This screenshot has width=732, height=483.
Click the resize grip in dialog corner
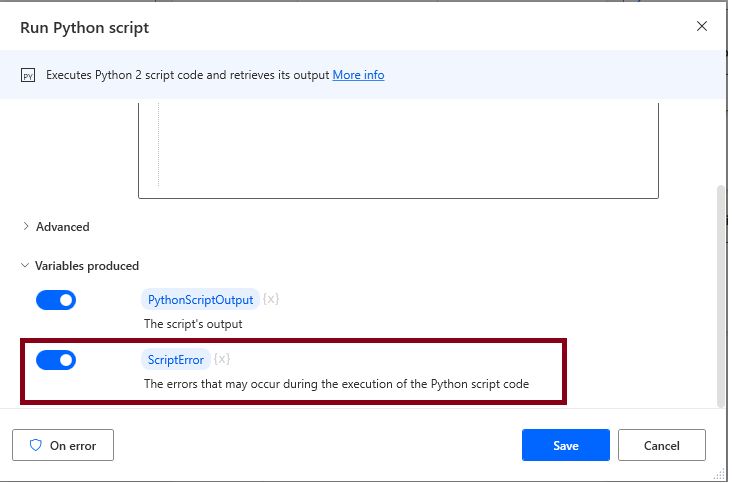(722, 473)
